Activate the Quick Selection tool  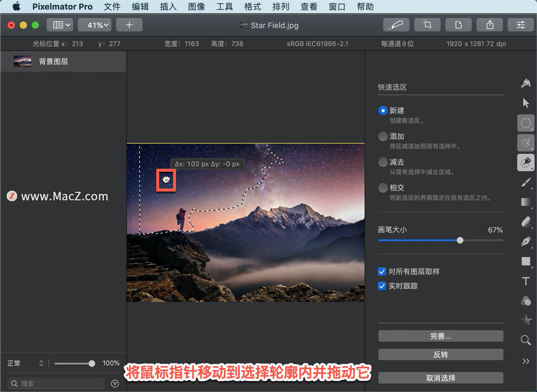point(526,162)
